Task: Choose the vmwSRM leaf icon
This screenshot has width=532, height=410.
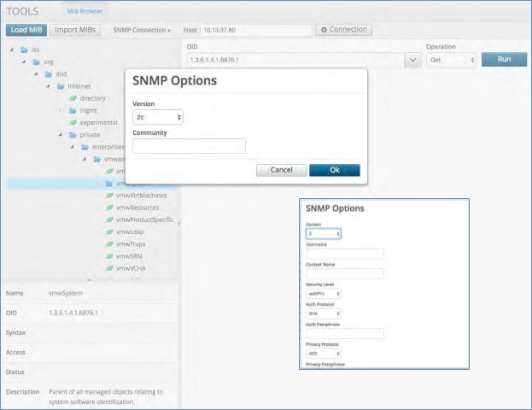Action: pos(108,256)
